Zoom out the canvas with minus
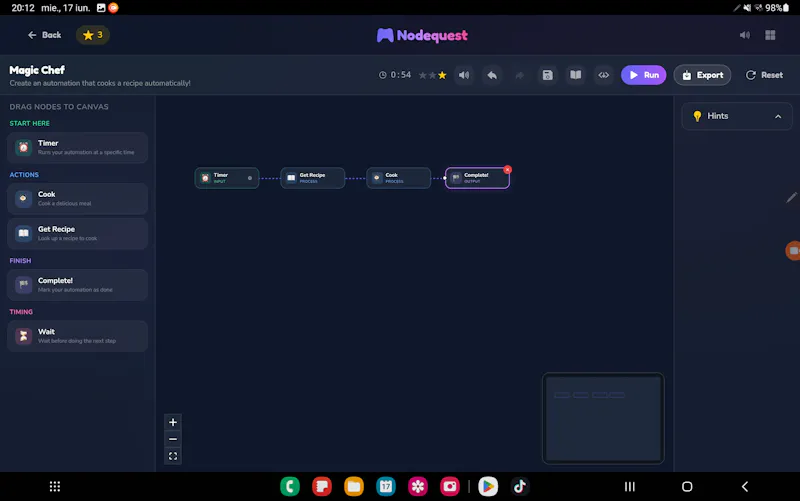The width and height of the screenshot is (800, 501). pyautogui.click(x=173, y=439)
